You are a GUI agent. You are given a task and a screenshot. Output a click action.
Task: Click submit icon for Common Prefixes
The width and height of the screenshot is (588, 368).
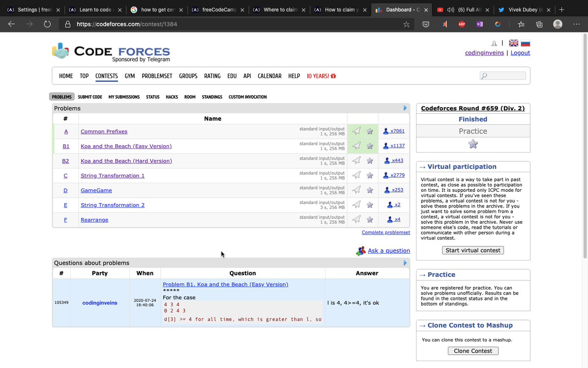[357, 131]
